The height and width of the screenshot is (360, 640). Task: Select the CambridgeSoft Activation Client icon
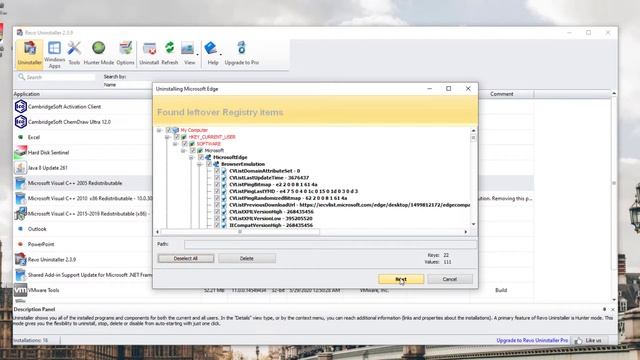(20, 107)
